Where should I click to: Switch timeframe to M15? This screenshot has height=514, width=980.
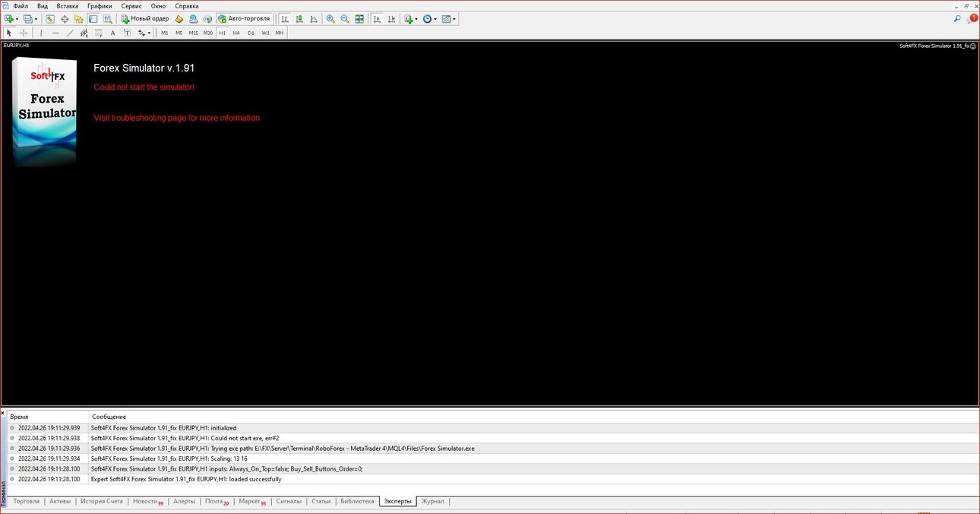(x=194, y=33)
